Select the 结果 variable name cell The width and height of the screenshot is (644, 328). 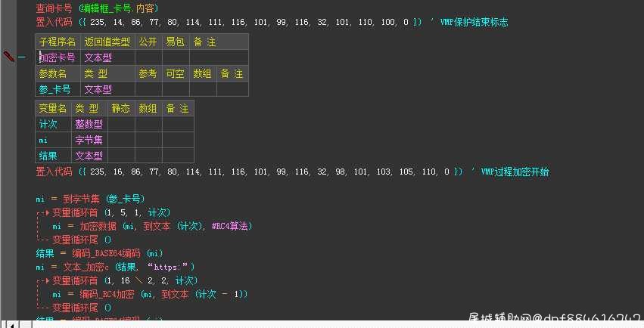[54, 156]
